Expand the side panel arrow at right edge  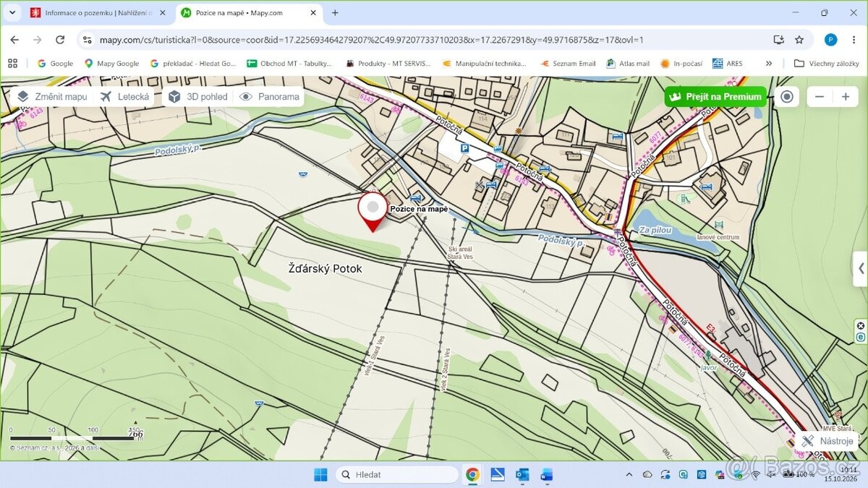coord(861,269)
